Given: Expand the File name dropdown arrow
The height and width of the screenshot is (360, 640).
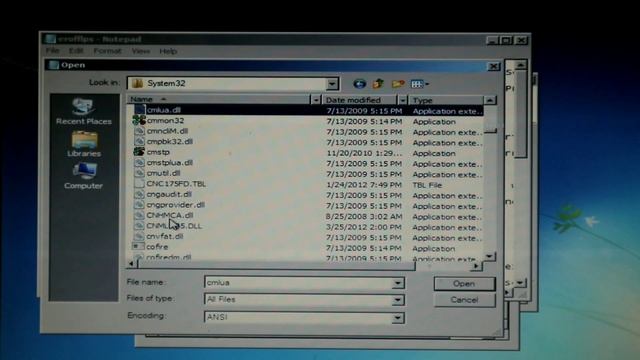Looking at the screenshot, I should 398,283.
